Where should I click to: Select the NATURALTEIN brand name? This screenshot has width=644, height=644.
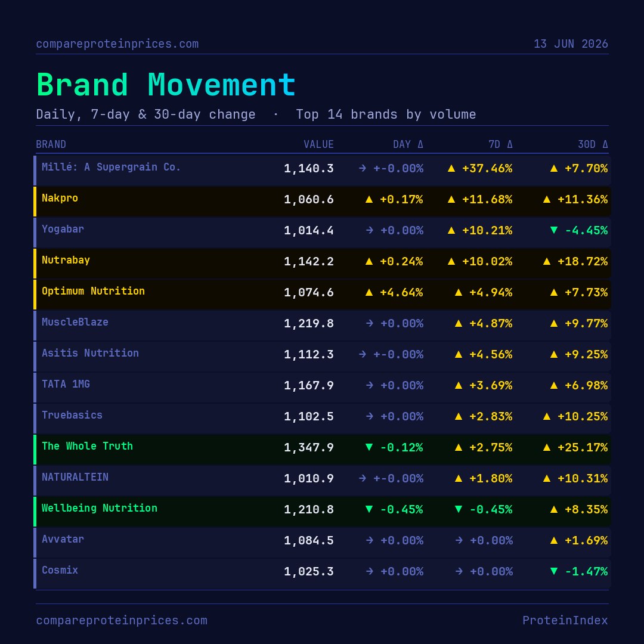pos(75,477)
